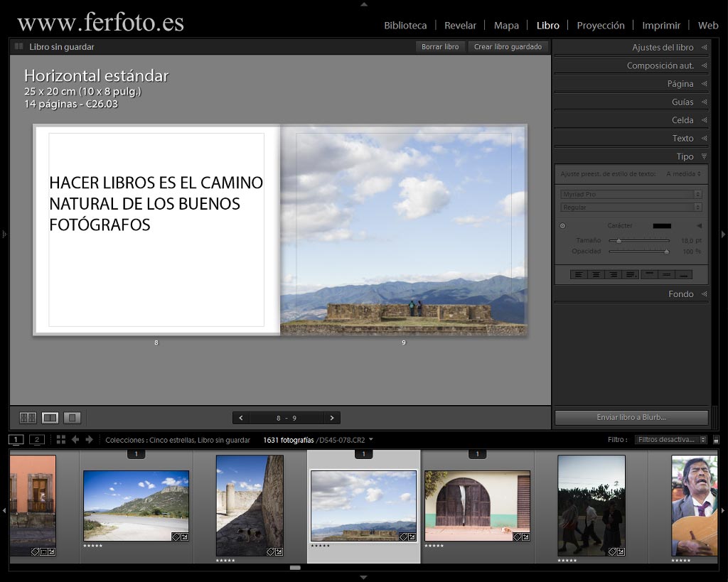Go back with filmstrip left arrow
The height and width of the screenshot is (582, 728).
[75, 439]
